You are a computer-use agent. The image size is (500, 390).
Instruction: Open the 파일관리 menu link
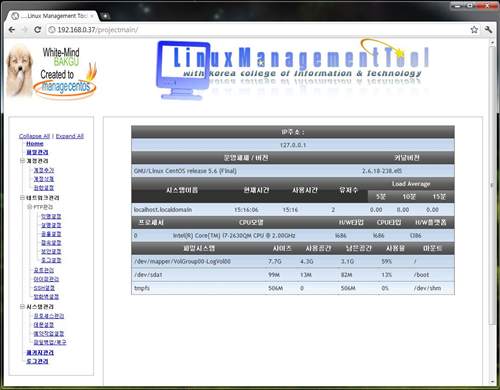point(37,152)
